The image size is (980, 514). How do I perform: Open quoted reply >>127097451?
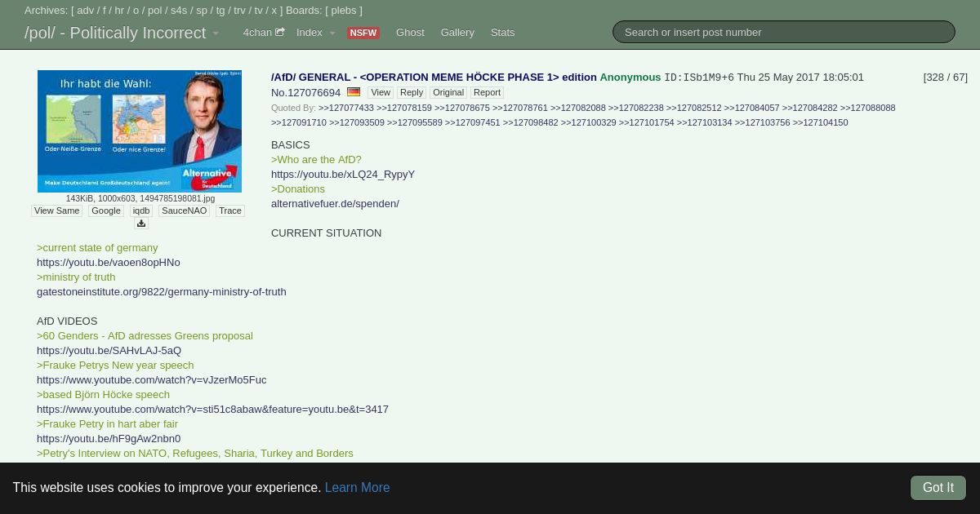(x=473, y=122)
